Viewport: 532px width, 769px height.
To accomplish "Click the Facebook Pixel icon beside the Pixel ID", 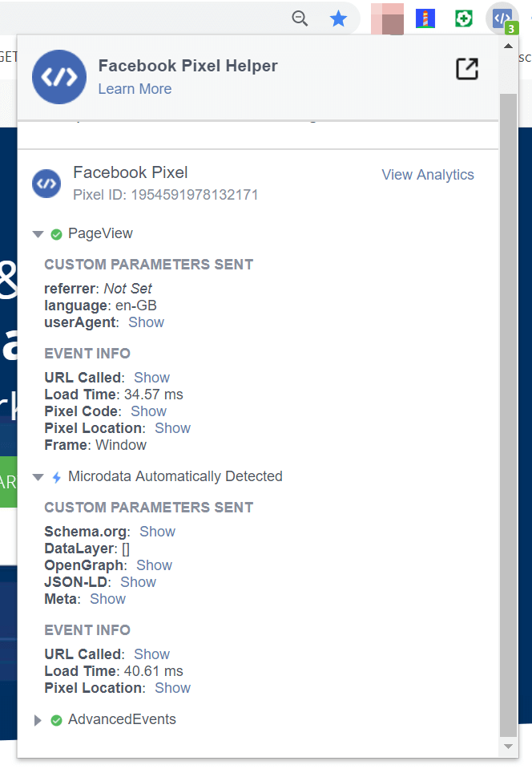I will (46, 184).
